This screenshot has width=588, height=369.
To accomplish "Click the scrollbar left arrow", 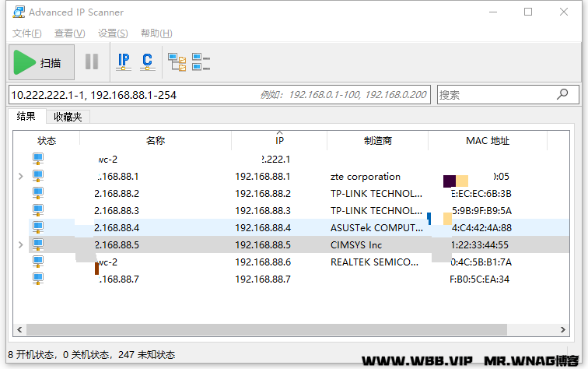I will tap(19, 329).
